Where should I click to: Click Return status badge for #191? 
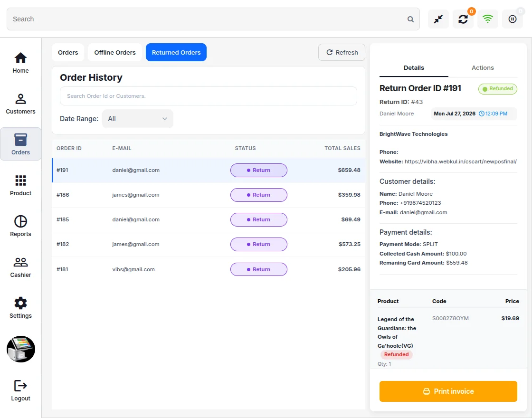(x=259, y=171)
